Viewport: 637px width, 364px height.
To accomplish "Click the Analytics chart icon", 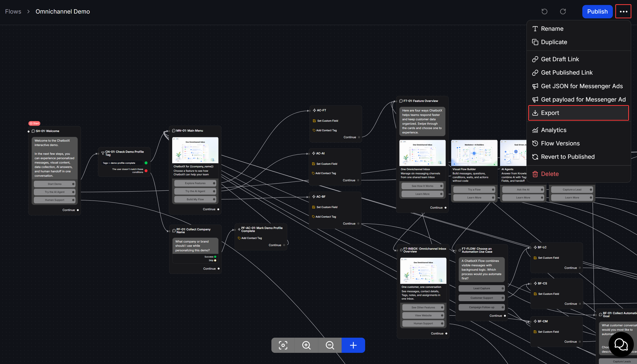I will tap(535, 130).
